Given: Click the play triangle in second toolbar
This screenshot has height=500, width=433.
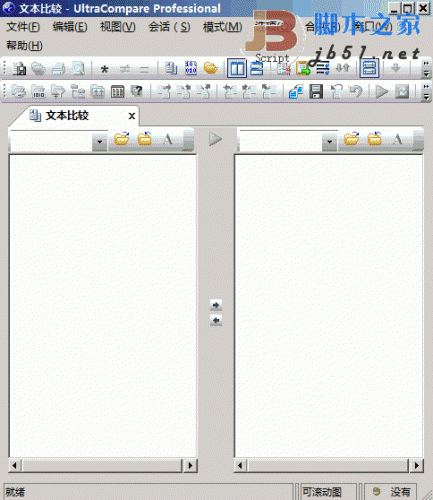Looking at the screenshot, I should 382,91.
